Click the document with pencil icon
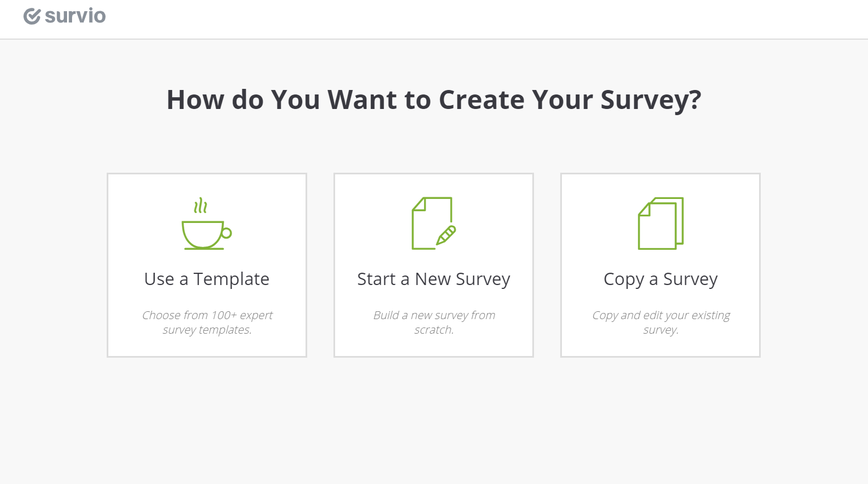The height and width of the screenshot is (484, 868). coord(433,224)
